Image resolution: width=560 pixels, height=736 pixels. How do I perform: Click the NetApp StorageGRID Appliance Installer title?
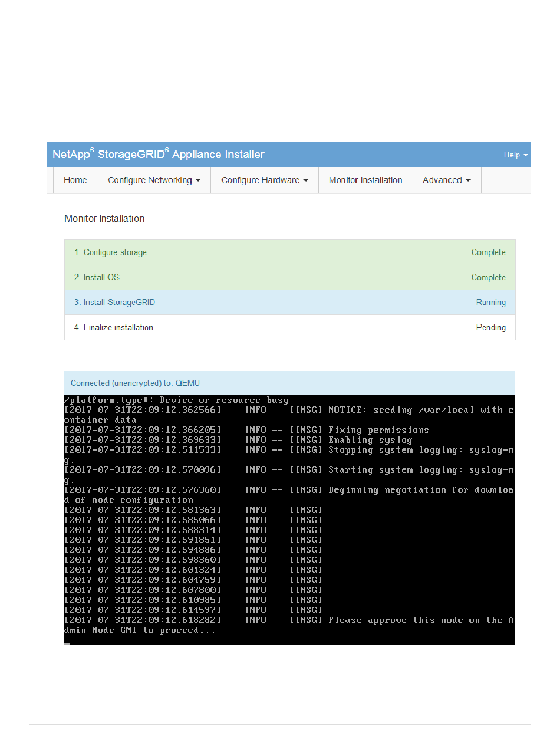tap(159, 155)
